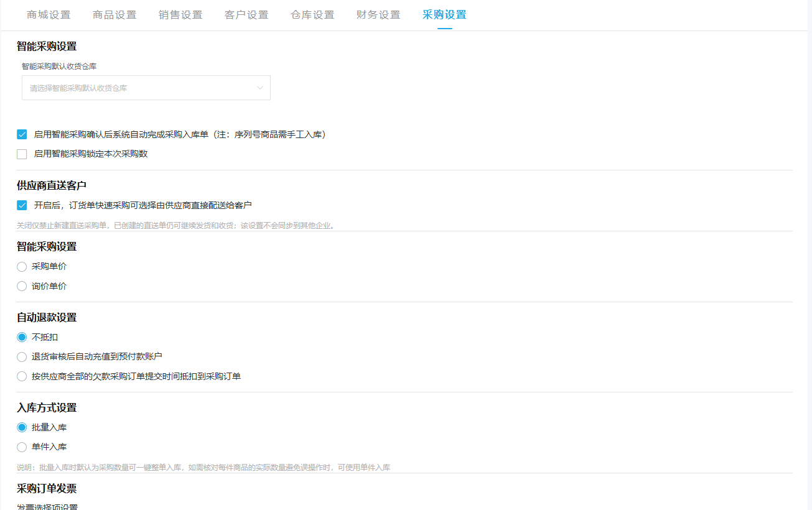The height and width of the screenshot is (510, 812).
Task: Click the 发票选择项设置 label
Action: click(x=47, y=507)
